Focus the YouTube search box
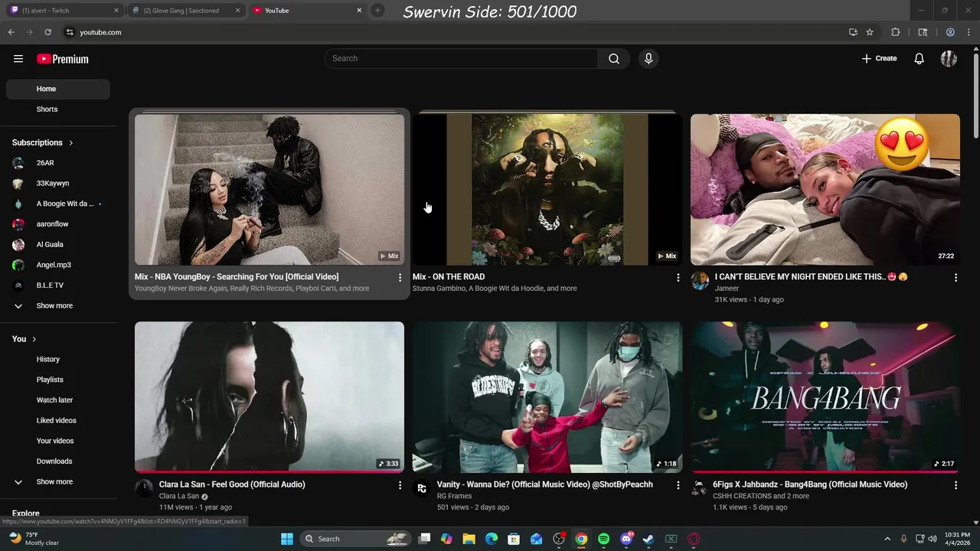 462,59
